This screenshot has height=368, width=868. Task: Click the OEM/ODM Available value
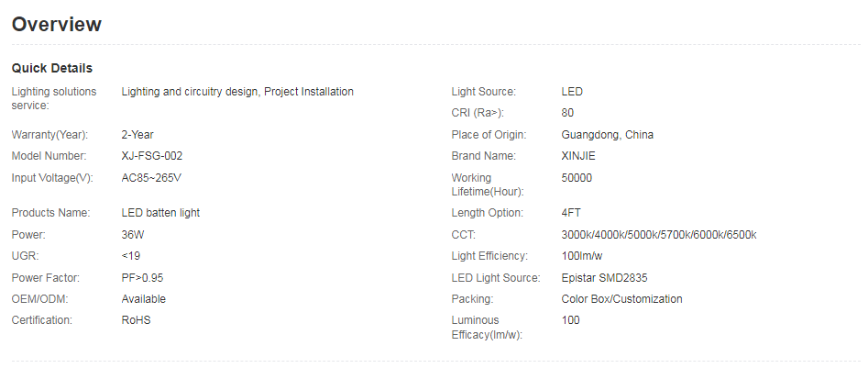[x=144, y=299]
